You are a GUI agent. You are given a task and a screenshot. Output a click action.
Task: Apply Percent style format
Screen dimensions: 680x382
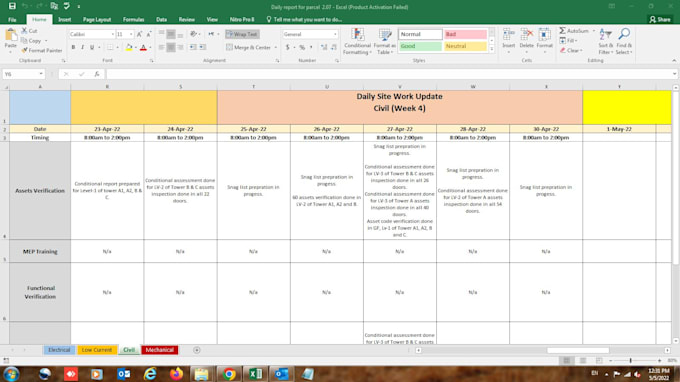[x=302, y=47]
